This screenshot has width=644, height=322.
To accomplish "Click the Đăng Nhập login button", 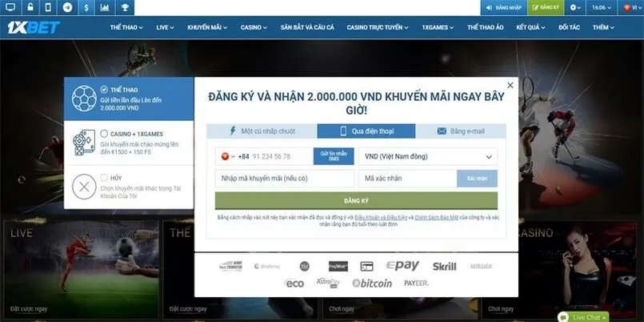I will (503, 7).
